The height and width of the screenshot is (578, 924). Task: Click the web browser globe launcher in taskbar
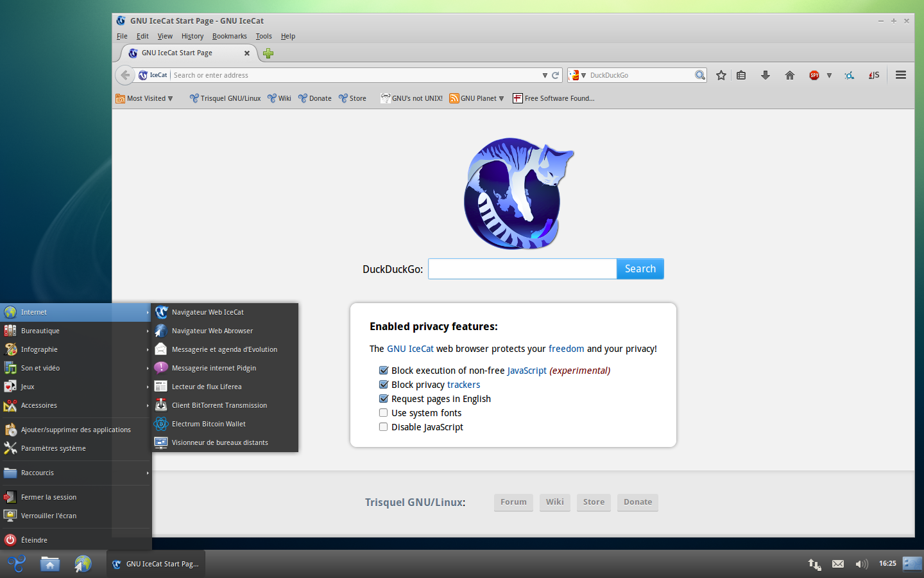[83, 564]
